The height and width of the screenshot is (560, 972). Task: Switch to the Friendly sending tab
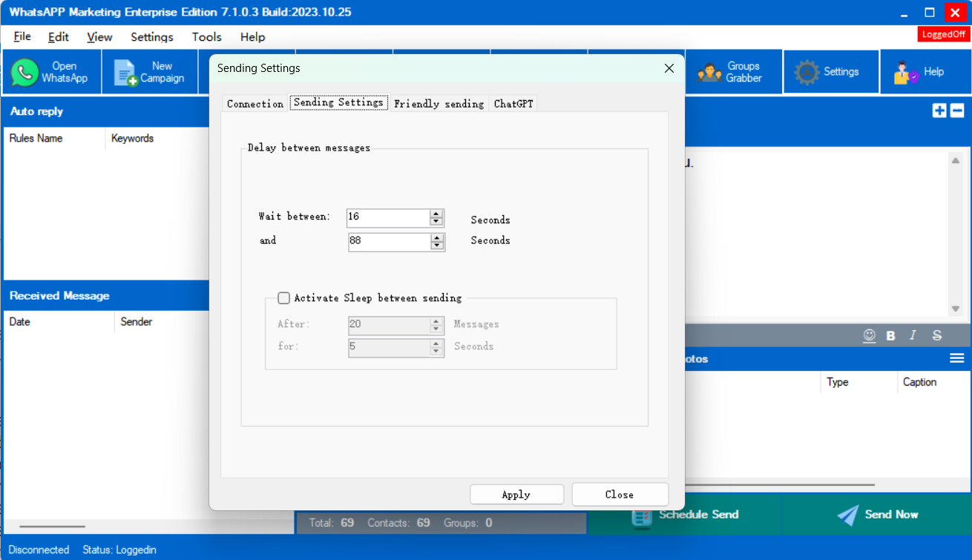(x=439, y=104)
